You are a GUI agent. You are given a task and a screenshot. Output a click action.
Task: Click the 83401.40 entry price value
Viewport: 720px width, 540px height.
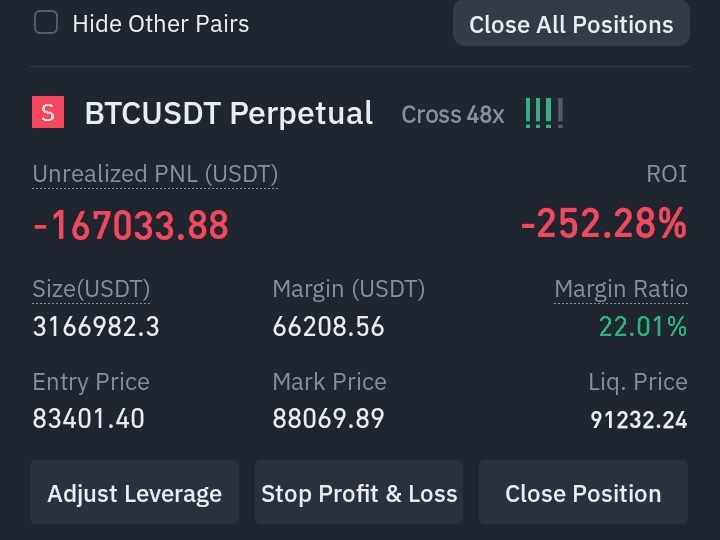[89, 418]
